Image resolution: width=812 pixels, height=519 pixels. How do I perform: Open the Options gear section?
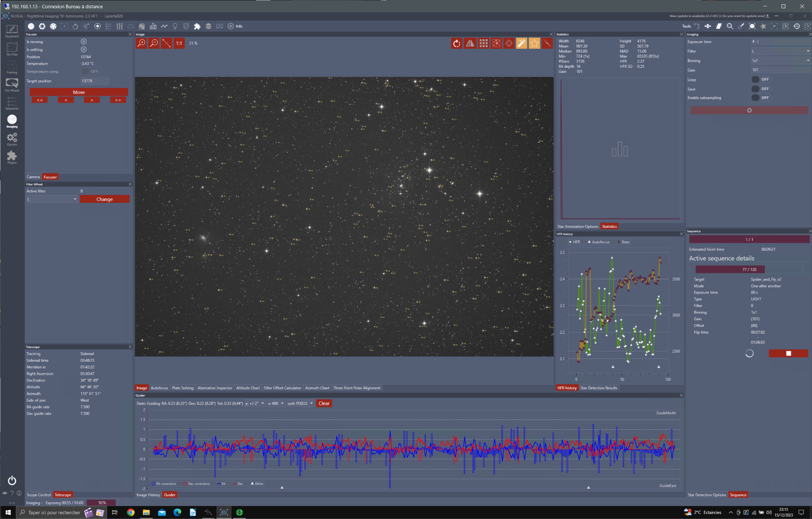click(12, 139)
